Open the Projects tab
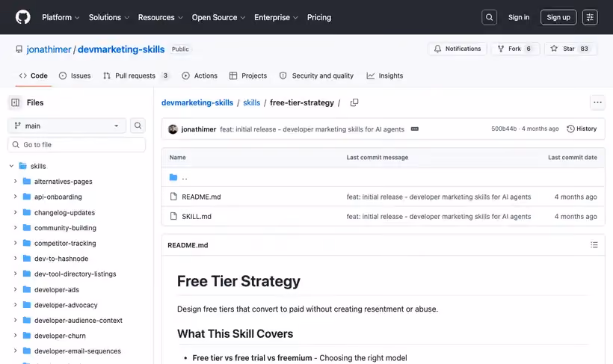Screen dimensions: 613x364 point(248,75)
